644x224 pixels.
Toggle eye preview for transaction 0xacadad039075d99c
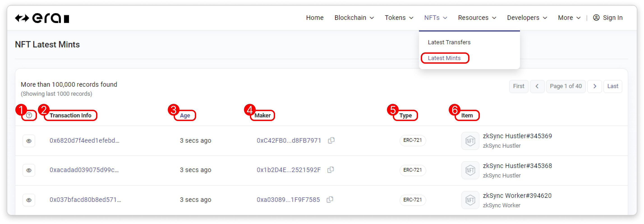(x=29, y=170)
